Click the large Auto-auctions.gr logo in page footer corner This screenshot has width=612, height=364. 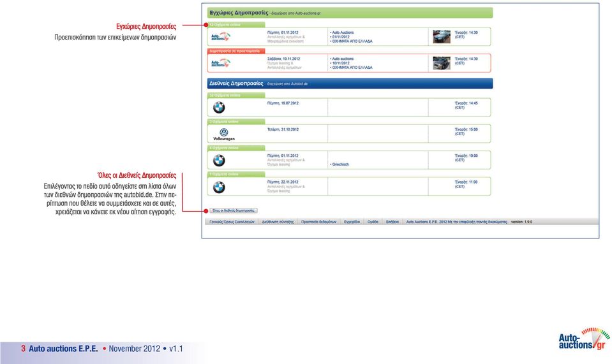coord(583,339)
